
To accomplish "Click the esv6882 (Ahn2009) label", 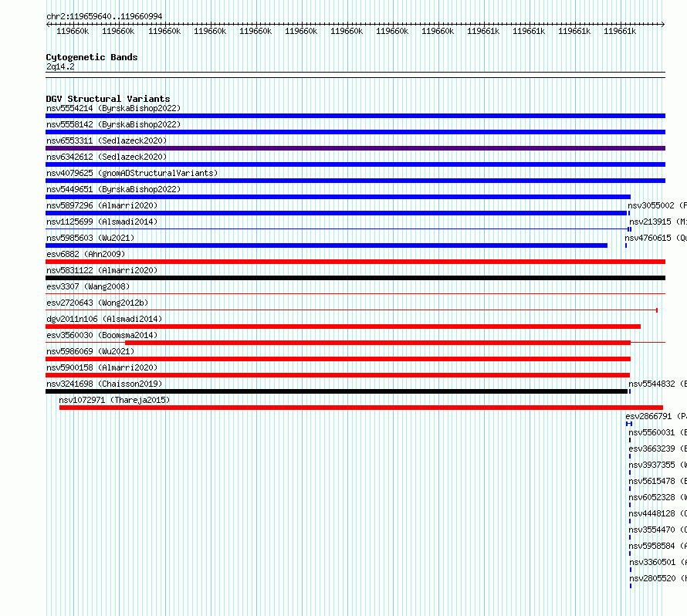I will pyautogui.click(x=86, y=254).
